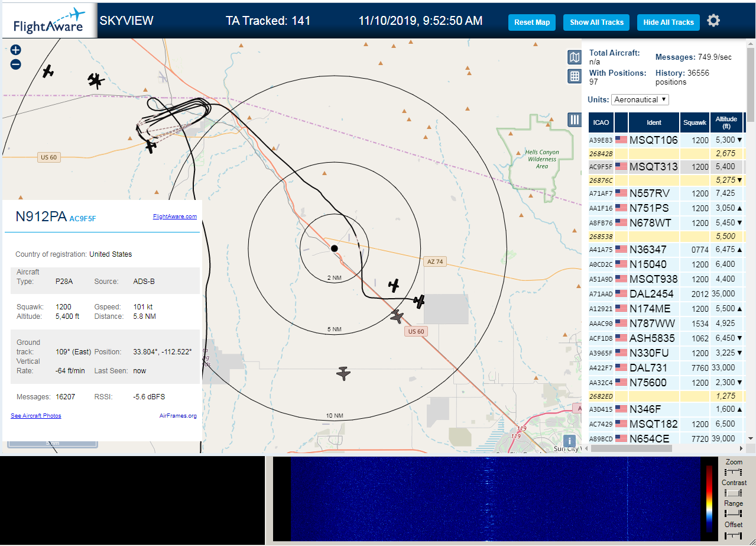
Task: Select the N15040 row
Action: (x=666, y=264)
